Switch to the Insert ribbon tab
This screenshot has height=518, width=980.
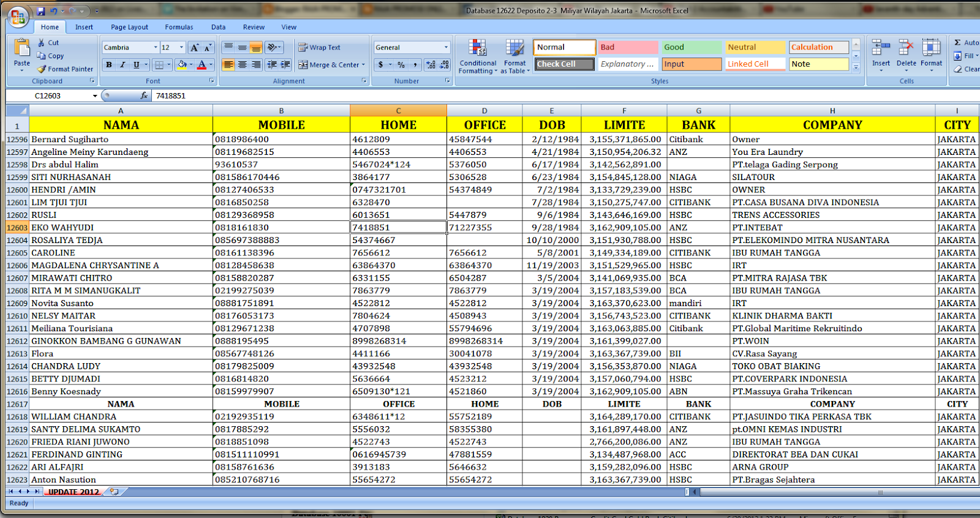[84, 27]
